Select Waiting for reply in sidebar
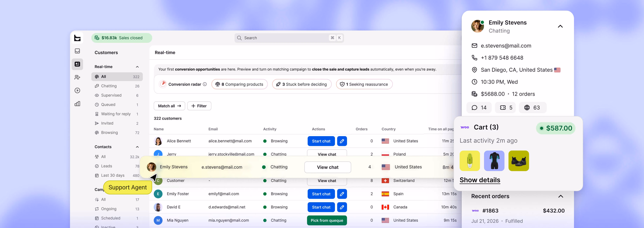Viewport: 644px width, 228px height. click(x=117, y=114)
